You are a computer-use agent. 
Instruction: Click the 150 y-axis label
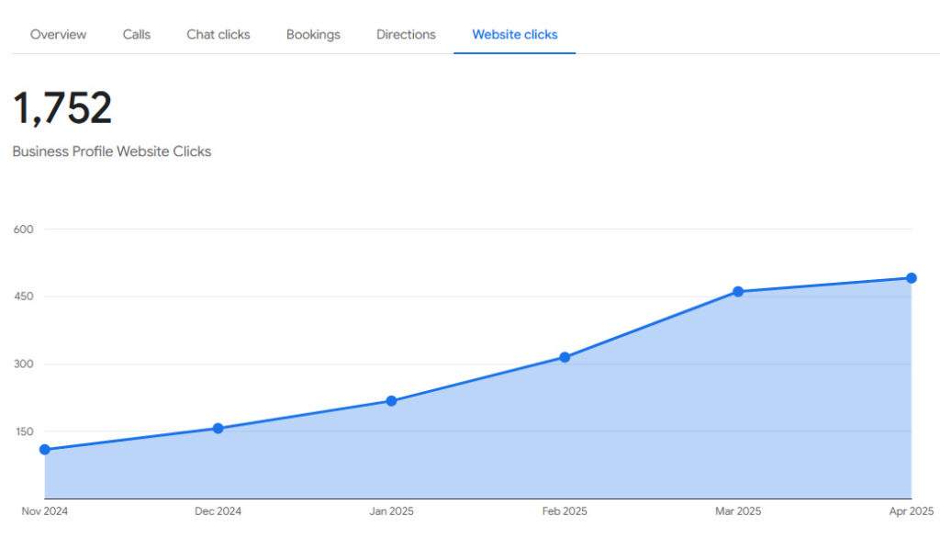pyautogui.click(x=23, y=431)
